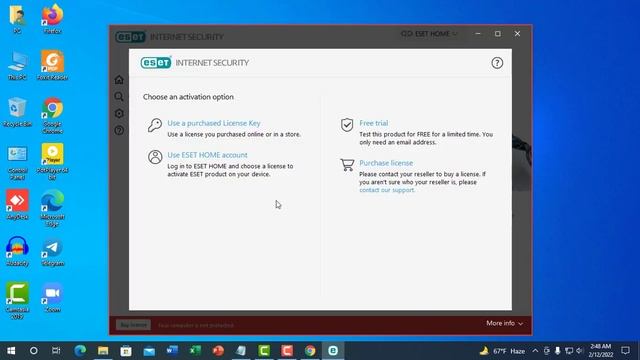Open PowerPoint from the taskbar
Screen dimensions: 640x360
[x=218, y=351]
